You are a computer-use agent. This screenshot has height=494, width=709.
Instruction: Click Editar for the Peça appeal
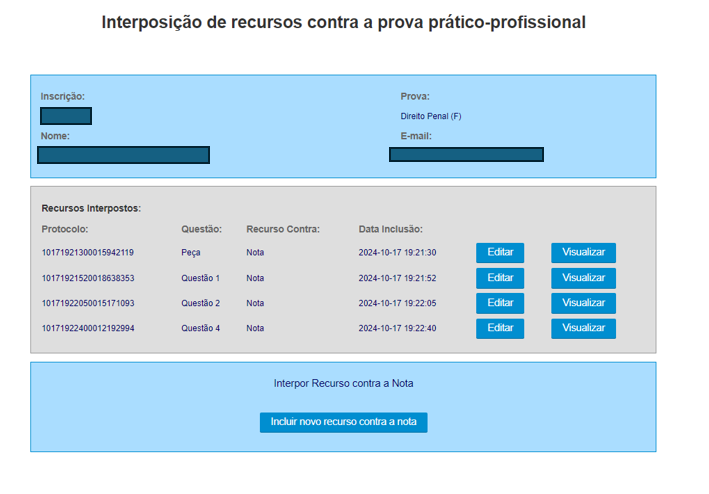pos(499,253)
